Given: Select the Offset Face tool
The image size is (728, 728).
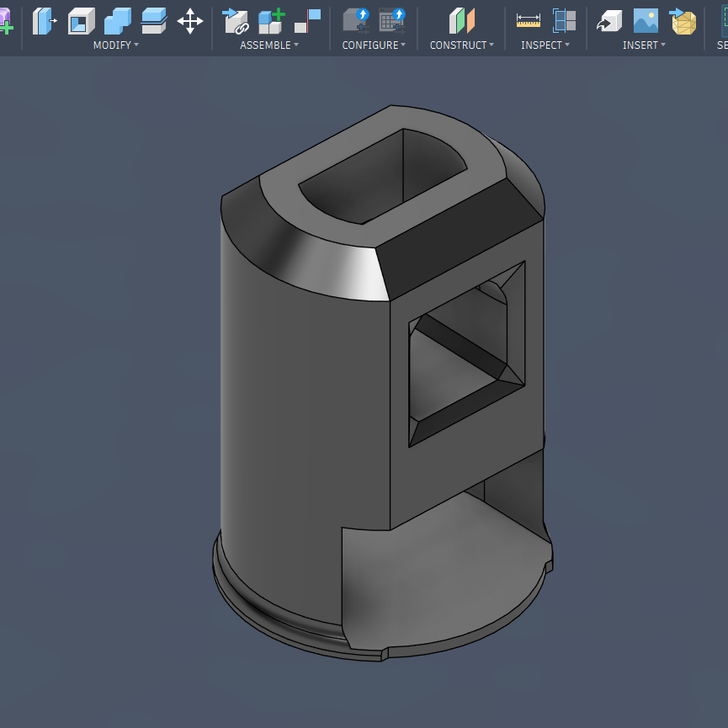Looking at the screenshot, I should point(154,20).
